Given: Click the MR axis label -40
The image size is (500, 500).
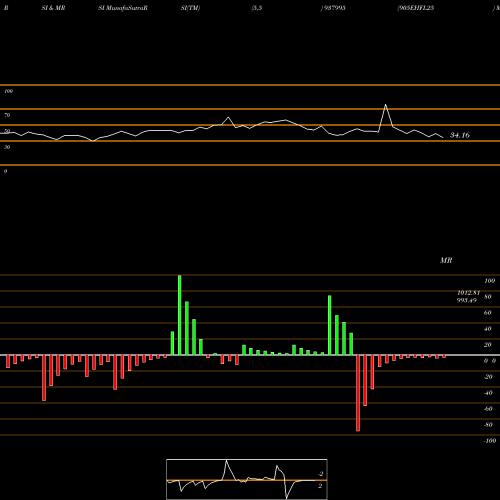Looking at the screenshot, I should tap(488, 393).
